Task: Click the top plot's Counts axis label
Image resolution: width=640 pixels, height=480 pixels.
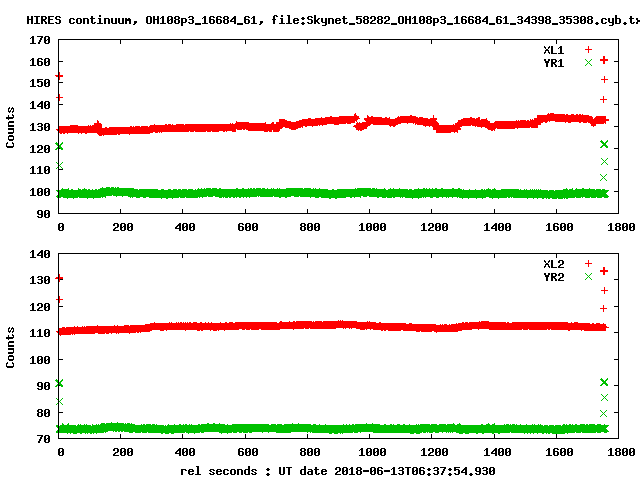Action: (10, 127)
